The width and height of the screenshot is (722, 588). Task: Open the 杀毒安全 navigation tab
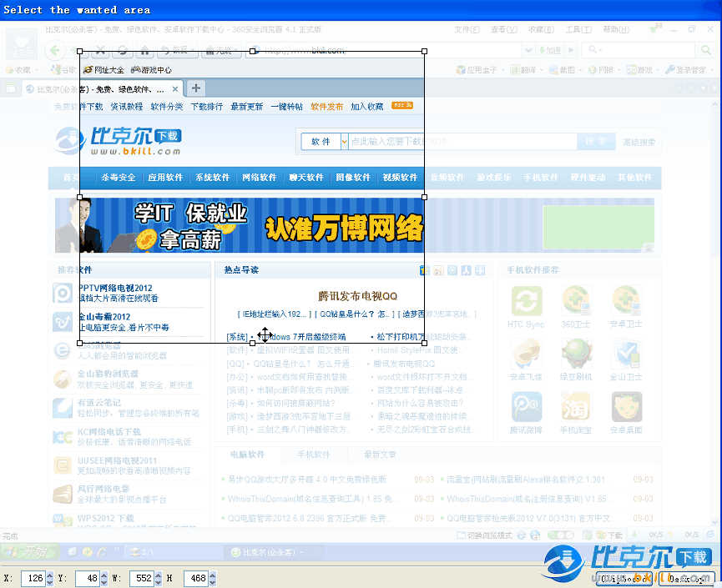(118, 178)
